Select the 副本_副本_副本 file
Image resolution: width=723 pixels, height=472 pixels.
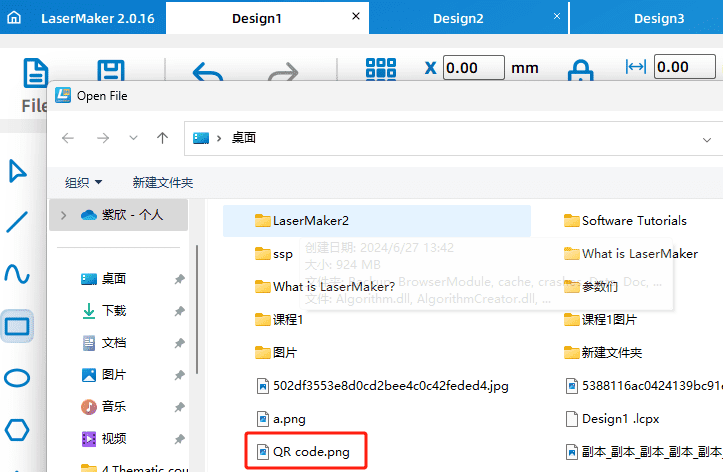point(644,452)
